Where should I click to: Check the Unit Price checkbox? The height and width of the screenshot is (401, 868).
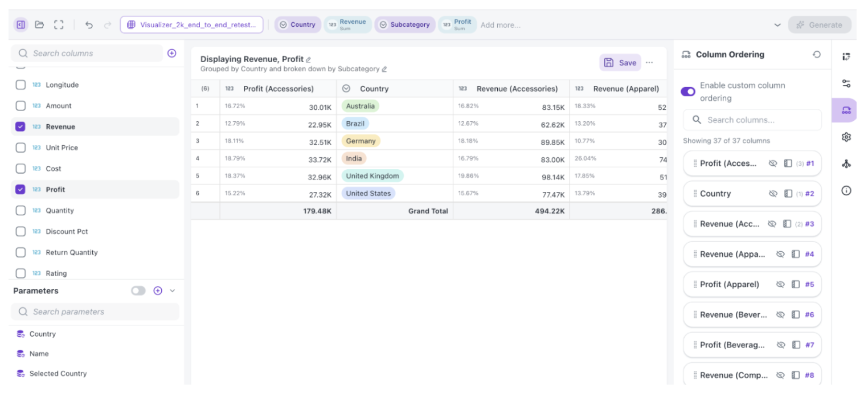(21, 148)
